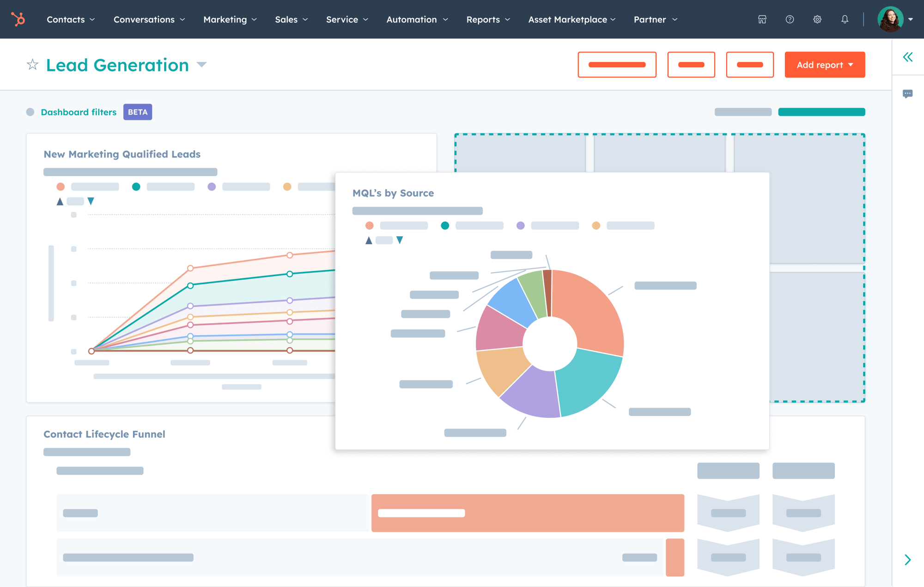The image size is (924, 587).
Task: Toggle teal legend series in MQL's by Source
Action: [445, 226]
